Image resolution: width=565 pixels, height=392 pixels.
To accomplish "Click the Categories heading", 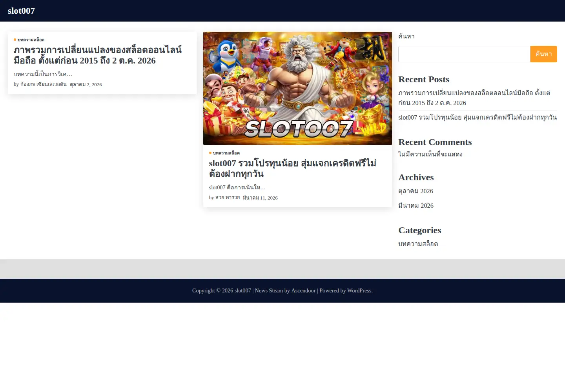I will (x=420, y=230).
